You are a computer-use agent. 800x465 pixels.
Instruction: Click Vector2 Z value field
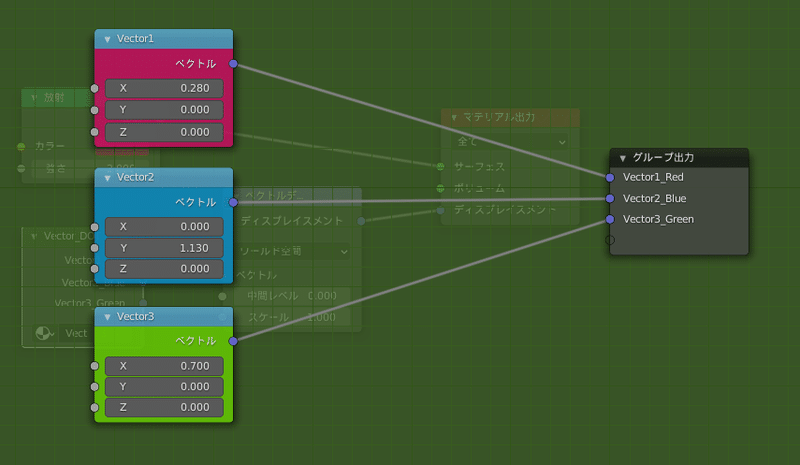(164, 269)
